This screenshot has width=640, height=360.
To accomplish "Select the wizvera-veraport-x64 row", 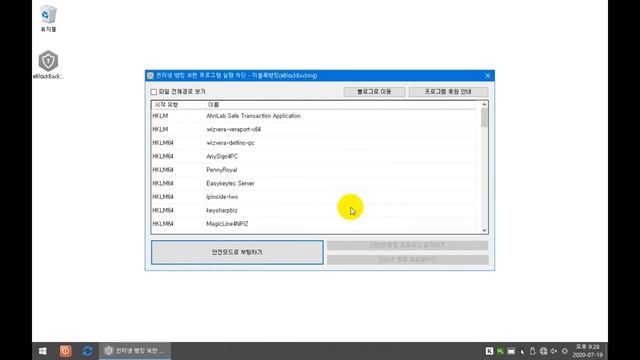I will tap(314, 129).
